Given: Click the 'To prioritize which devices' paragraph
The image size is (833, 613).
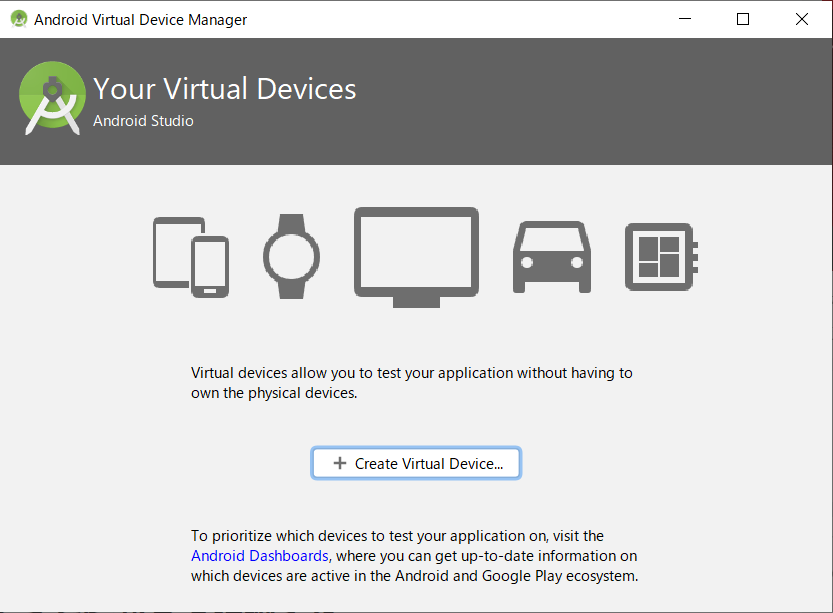Looking at the screenshot, I should pyautogui.click(x=414, y=556).
